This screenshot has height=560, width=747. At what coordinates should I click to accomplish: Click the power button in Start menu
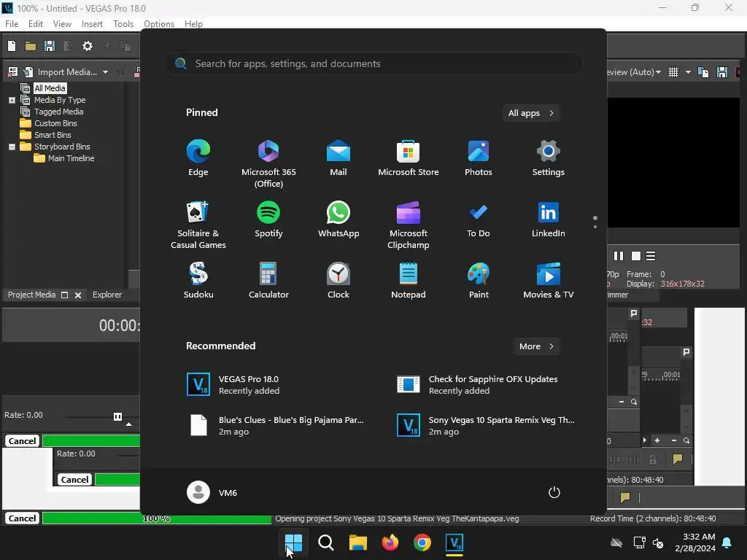pos(554,492)
